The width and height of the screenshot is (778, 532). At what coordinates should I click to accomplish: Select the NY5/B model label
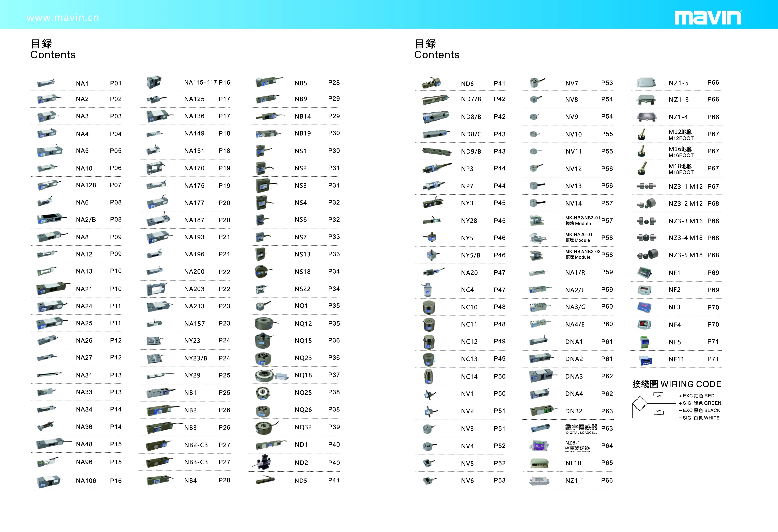[x=470, y=255]
